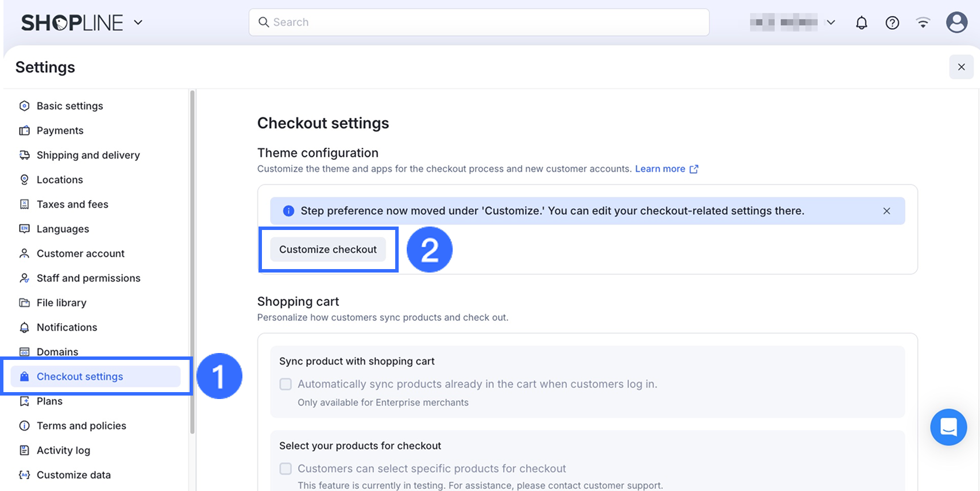Click the Locations pin icon
The width and height of the screenshot is (980, 491).
click(x=24, y=179)
